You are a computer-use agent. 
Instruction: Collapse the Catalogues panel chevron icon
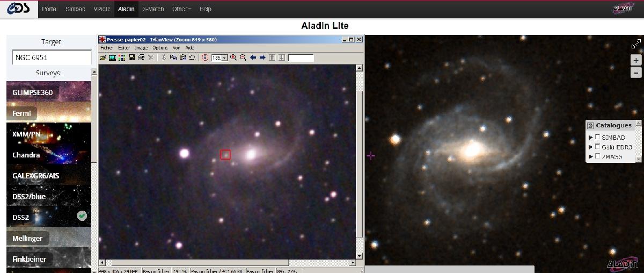(590, 125)
